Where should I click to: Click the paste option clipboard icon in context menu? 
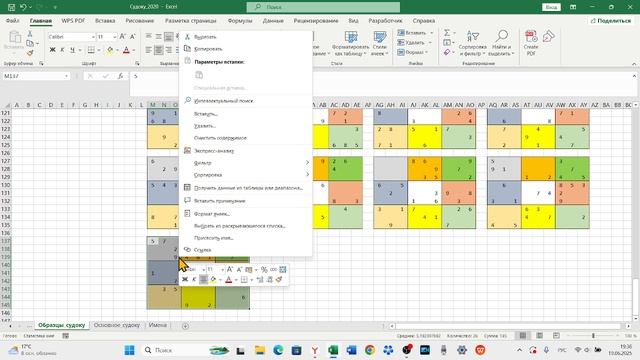click(x=199, y=75)
